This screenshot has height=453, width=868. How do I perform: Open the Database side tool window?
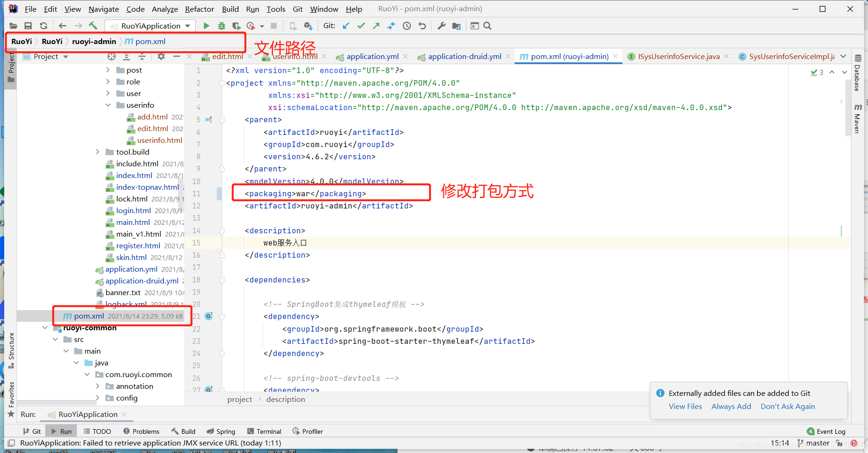tap(858, 74)
